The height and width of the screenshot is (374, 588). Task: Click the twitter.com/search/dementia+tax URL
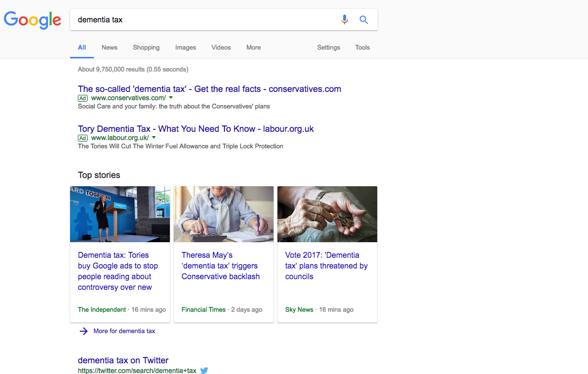click(137, 371)
